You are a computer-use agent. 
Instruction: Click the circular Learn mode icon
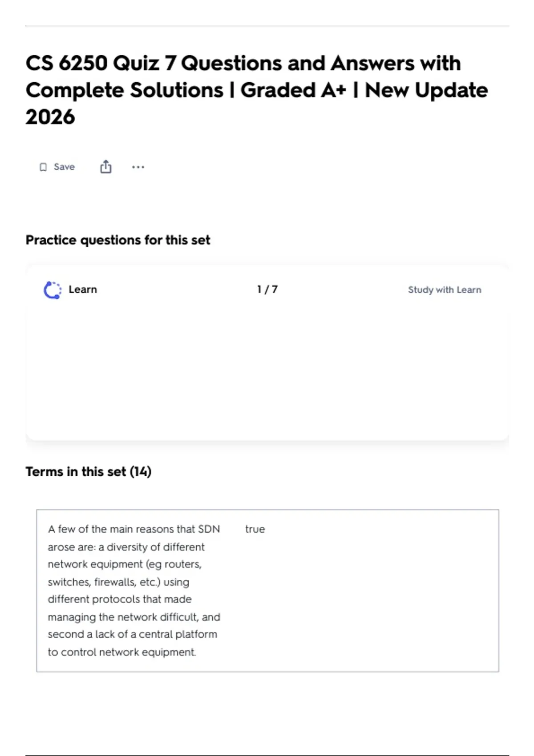point(53,290)
